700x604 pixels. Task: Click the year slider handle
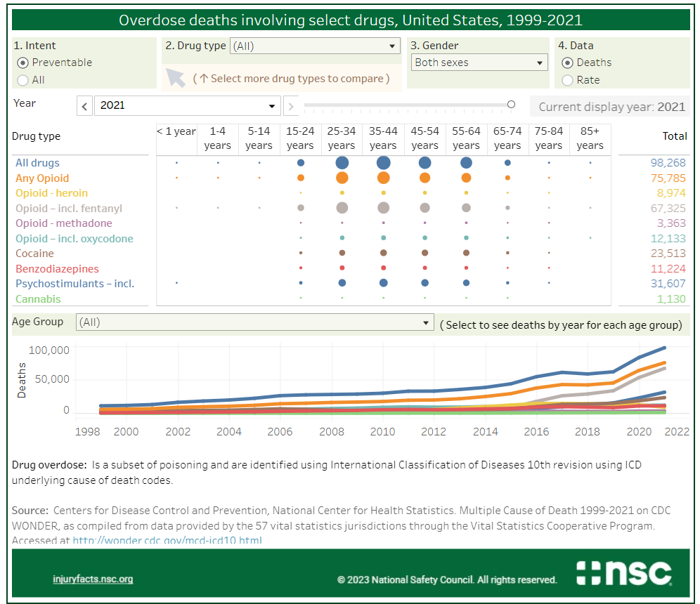[511, 105]
